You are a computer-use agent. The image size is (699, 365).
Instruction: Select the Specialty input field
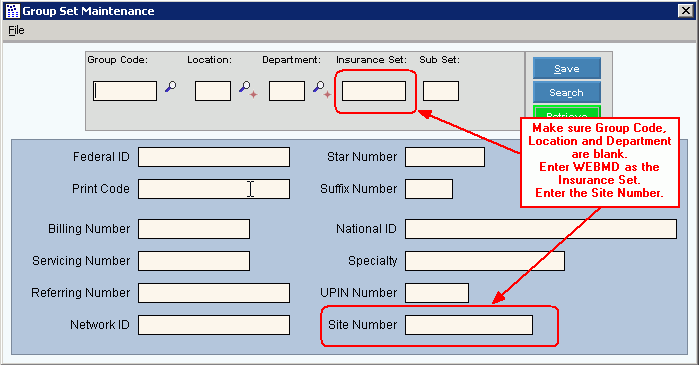point(485,261)
